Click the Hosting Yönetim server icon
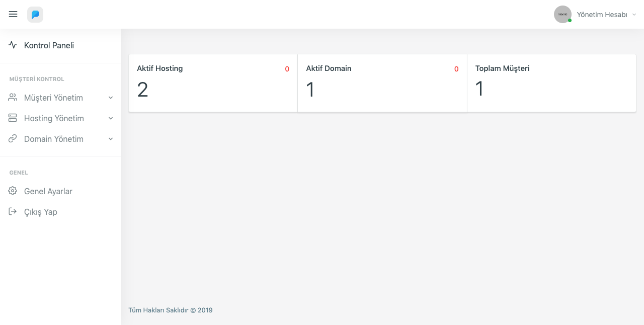 coord(13,118)
